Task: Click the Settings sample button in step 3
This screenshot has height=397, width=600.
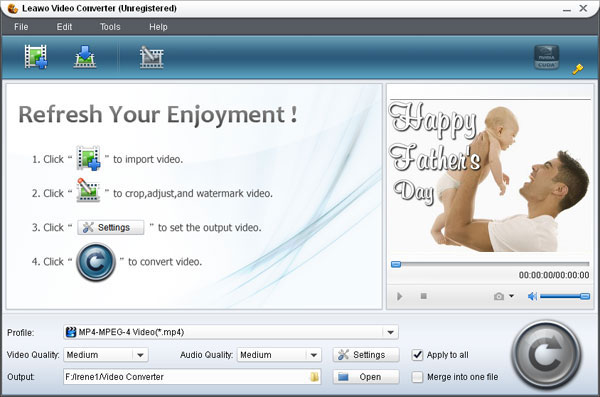Action: (111, 227)
